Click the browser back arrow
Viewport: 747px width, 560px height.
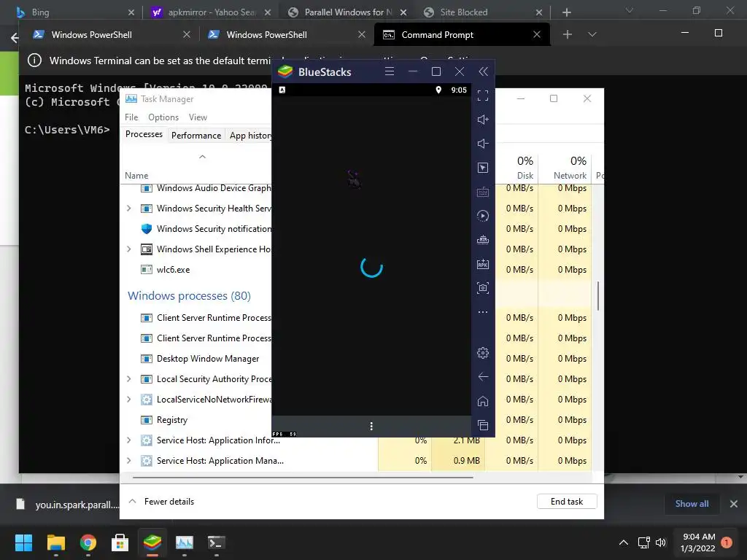(x=15, y=38)
